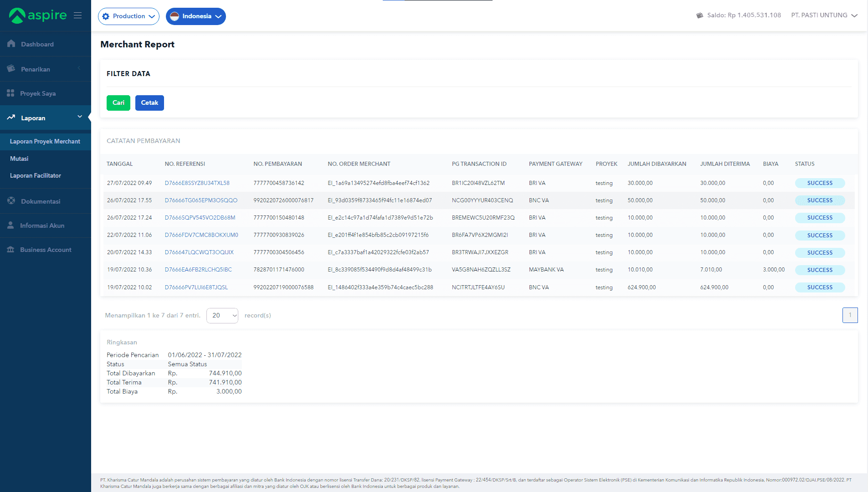Open the Dokumentasi menu item

pyautogui.click(x=46, y=201)
